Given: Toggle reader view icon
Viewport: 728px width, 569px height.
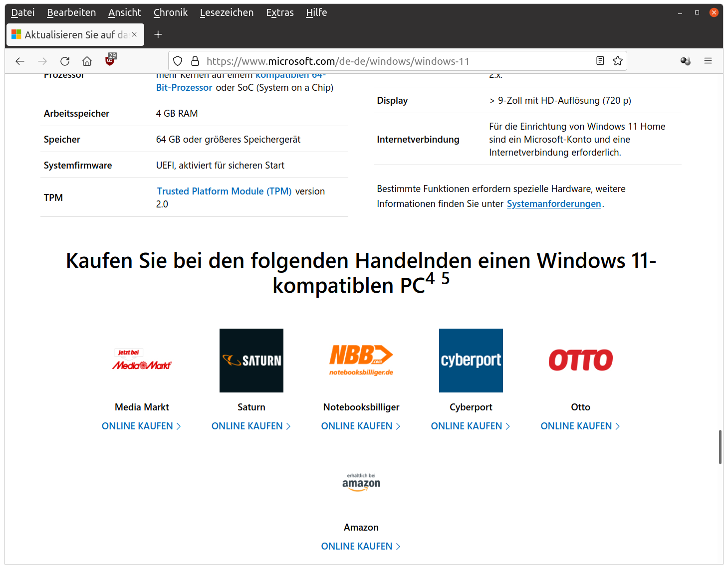Looking at the screenshot, I should (600, 61).
